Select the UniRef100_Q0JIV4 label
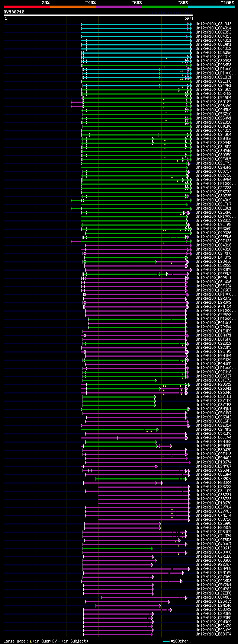 click(213, 437)
